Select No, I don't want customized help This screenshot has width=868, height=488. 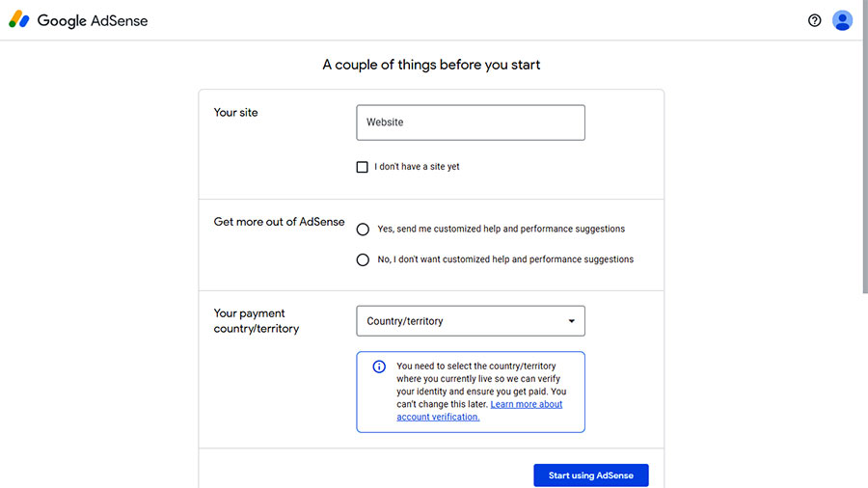click(x=363, y=259)
